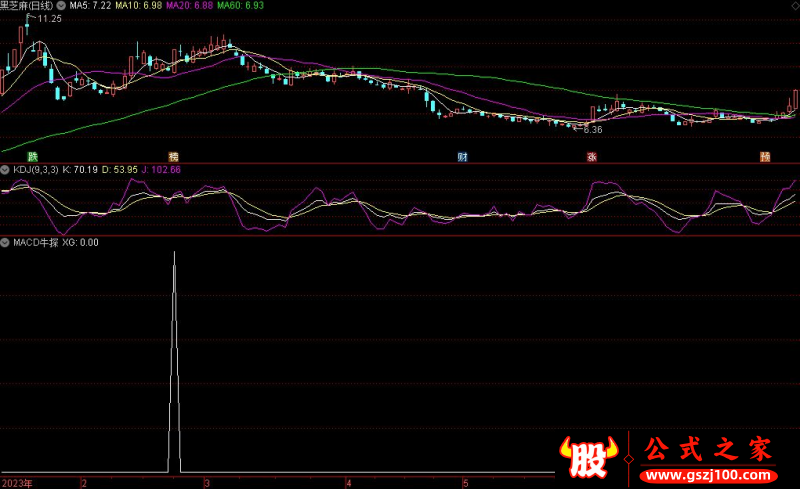This screenshot has width=800, height=489.
Task: Click the 11.25 high price marker
Action: click(47, 18)
